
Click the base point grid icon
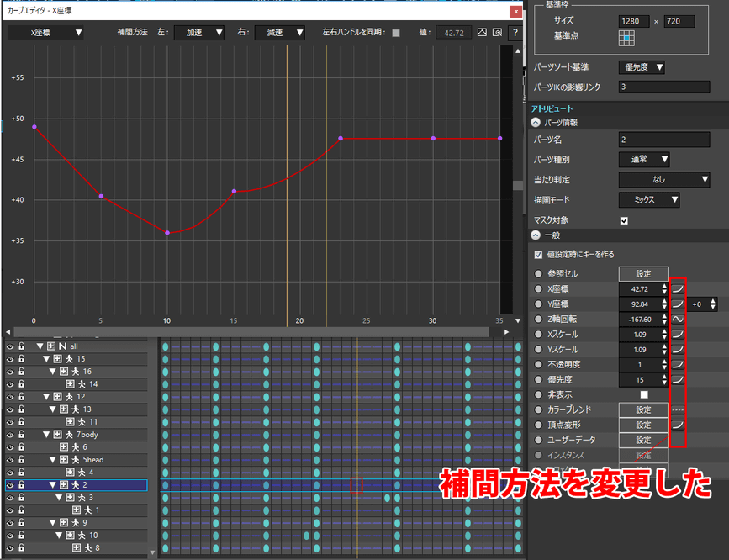click(x=626, y=38)
